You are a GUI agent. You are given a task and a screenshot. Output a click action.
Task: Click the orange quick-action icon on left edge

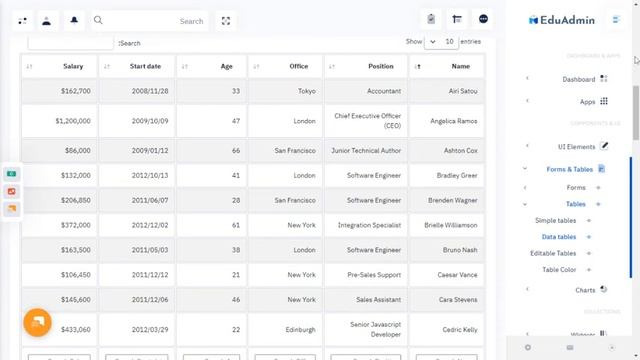click(x=11, y=209)
